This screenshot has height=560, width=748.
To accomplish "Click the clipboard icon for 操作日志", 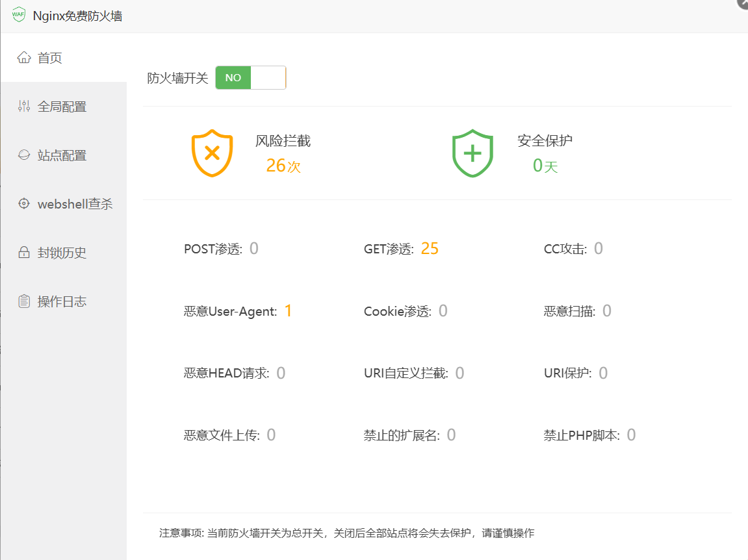I will [24, 301].
